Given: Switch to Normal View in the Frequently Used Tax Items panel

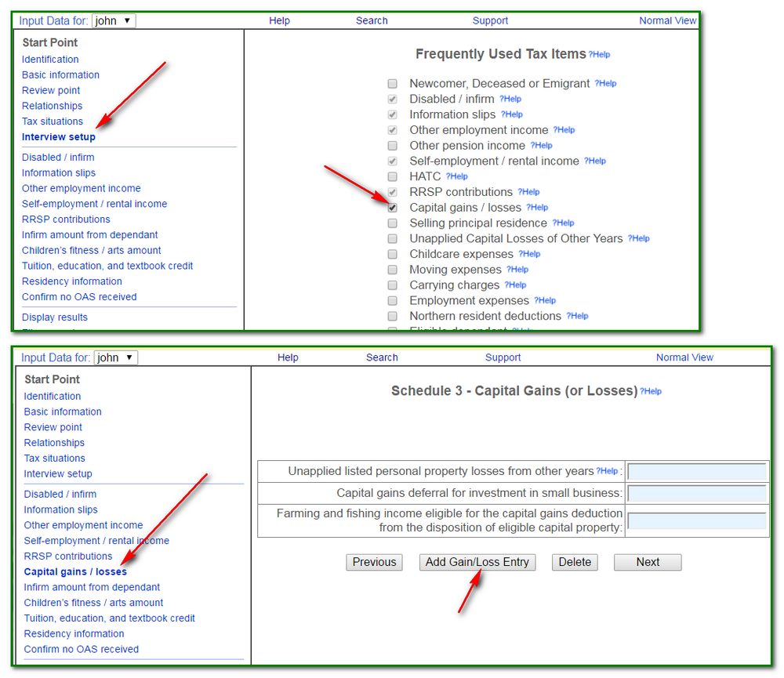Looking at the screenshot, I should (667, 20).
